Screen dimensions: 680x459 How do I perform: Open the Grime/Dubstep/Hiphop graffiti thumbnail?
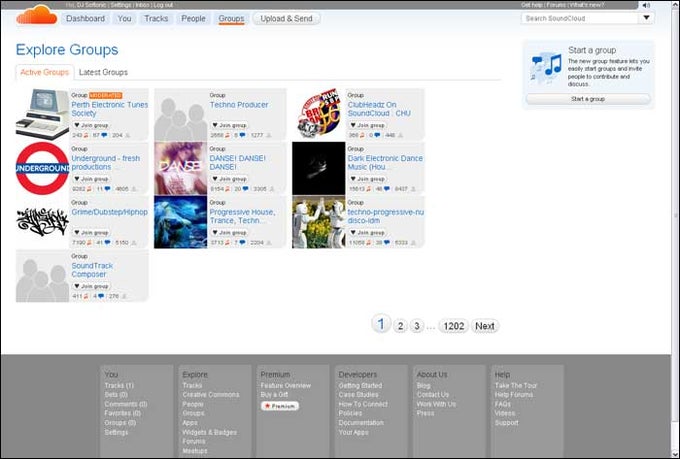pyautogui.click(x=42, y=222)
